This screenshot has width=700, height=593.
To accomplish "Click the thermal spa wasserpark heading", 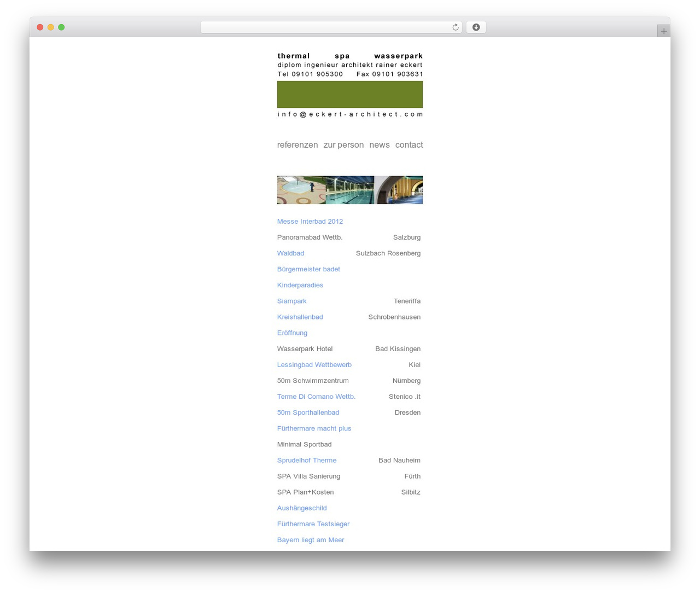I will pyautogui.click(x=350, y=56).
